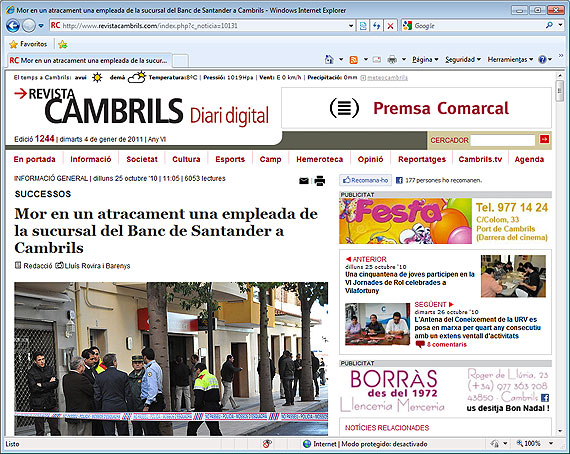Print the article with printer icon
This screenshot has height=454, width=570.
click(x=320, y=181)
